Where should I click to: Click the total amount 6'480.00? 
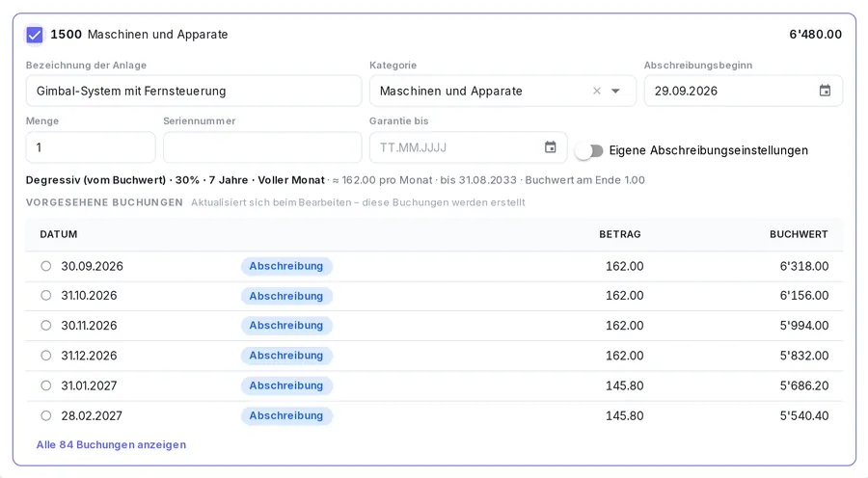(815, 35)
